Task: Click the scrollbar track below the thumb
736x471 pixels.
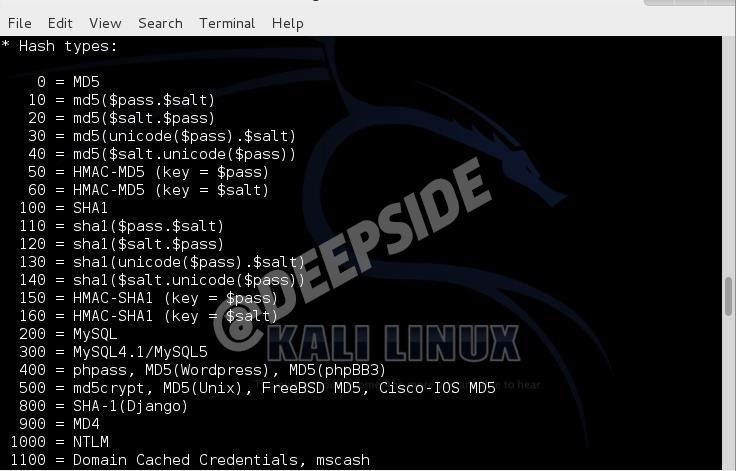Action: (x=728, y=394)
